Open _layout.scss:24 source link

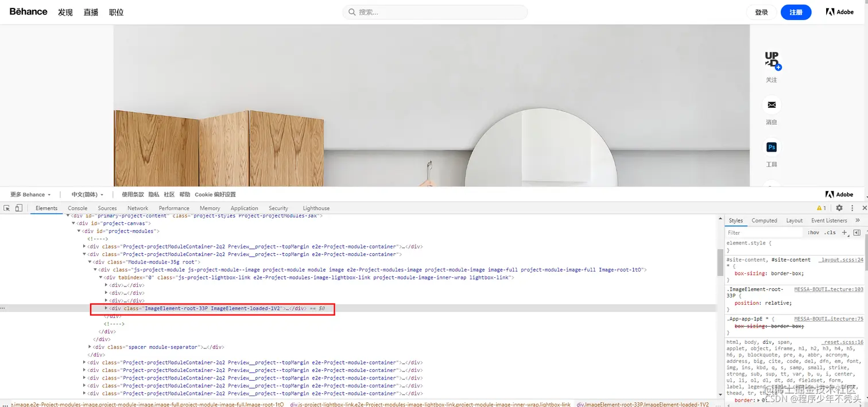point(841,259)
